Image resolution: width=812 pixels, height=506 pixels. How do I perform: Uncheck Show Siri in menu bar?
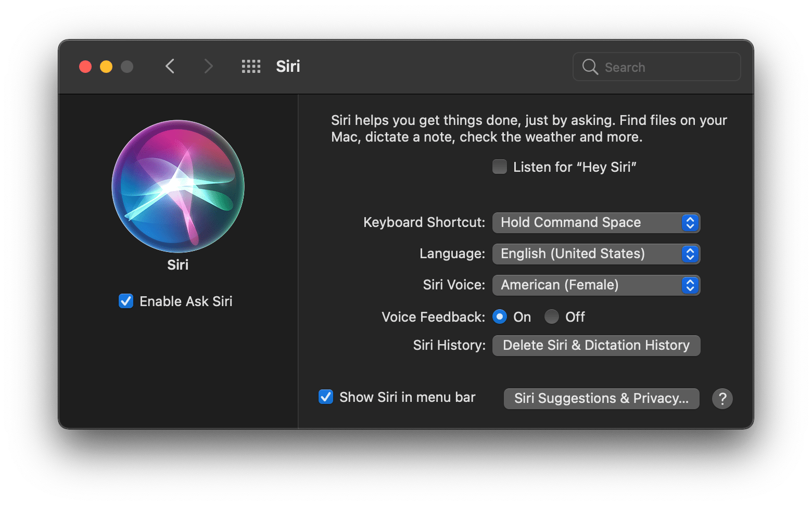click(325, 397)
